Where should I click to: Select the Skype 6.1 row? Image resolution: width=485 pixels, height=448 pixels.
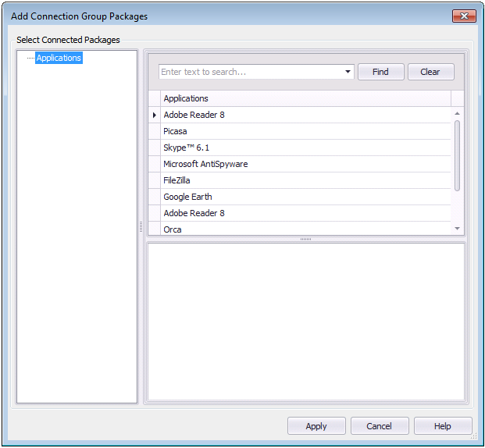point(186,148)
